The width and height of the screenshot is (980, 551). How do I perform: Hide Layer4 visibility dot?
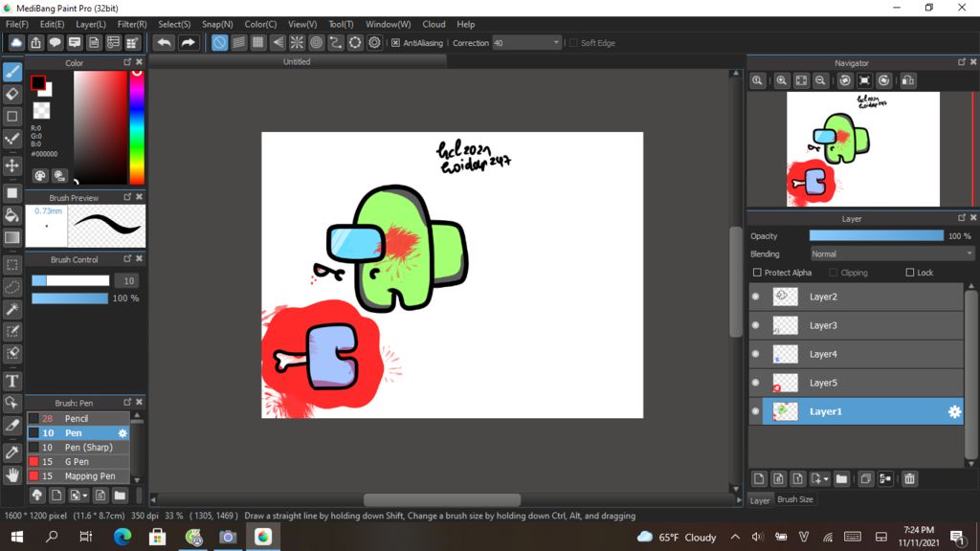(756, 354)
